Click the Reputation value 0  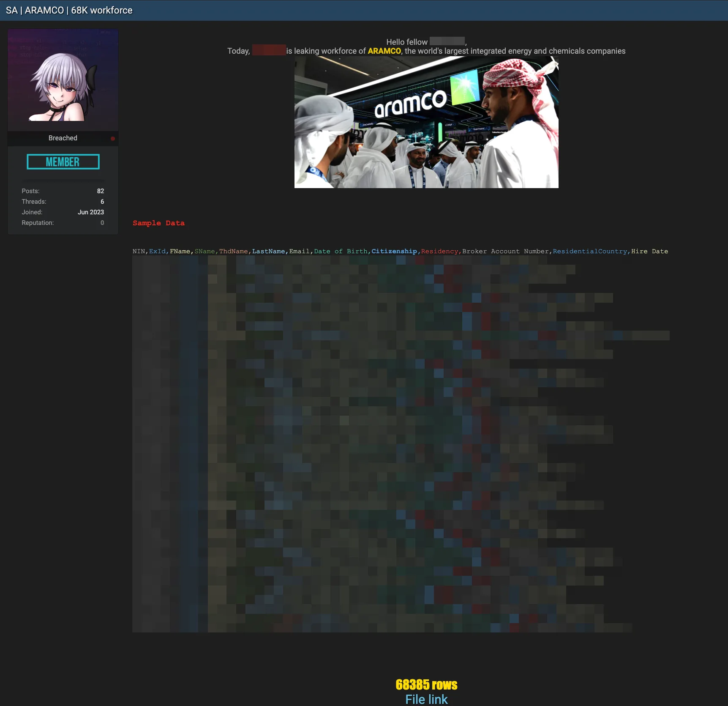point(102,223)
